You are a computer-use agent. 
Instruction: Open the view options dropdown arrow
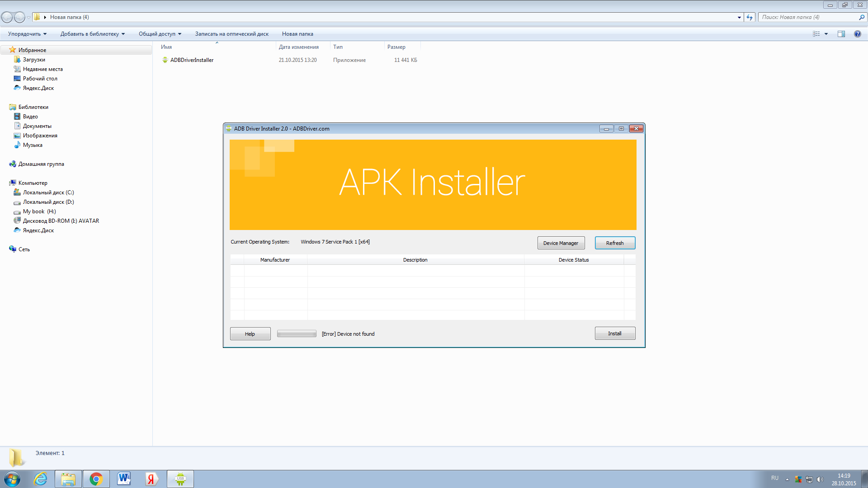click(826, 34)
